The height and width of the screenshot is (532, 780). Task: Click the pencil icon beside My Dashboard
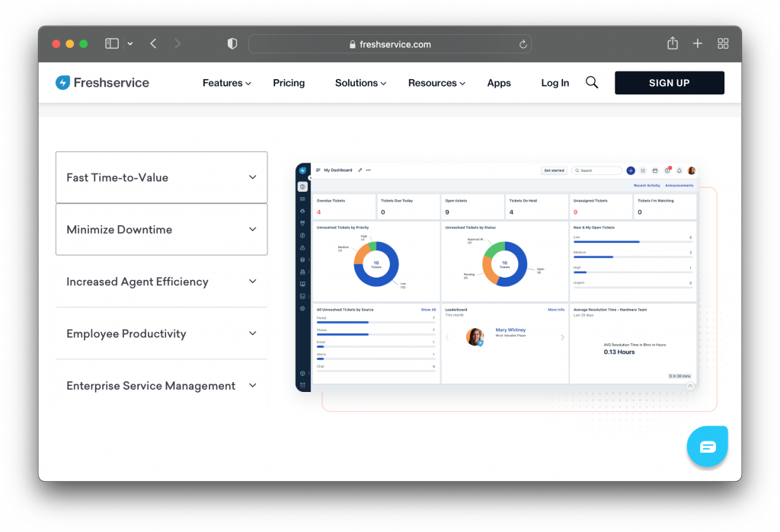360,170
